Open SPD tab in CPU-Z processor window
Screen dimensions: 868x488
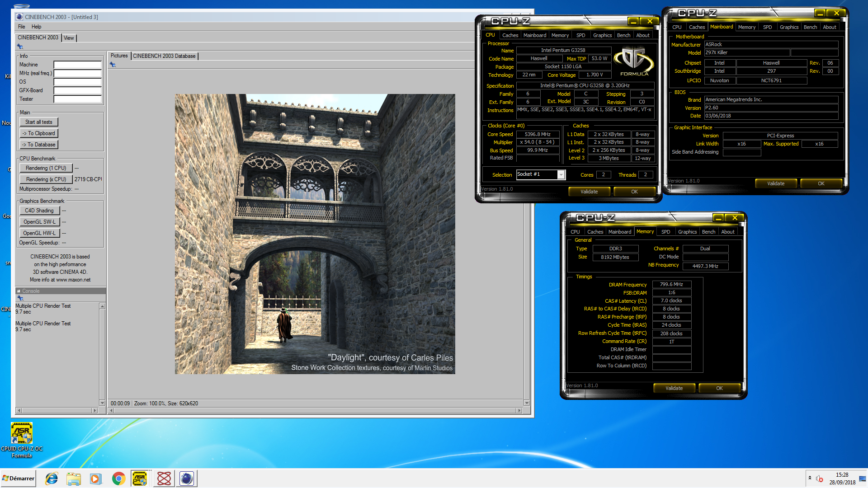tap(581, 35)
